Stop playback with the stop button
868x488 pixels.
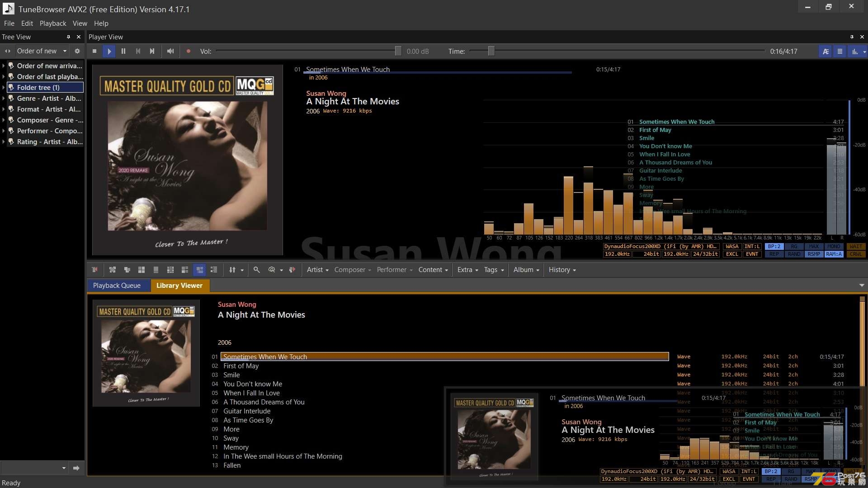click(94, 52)
